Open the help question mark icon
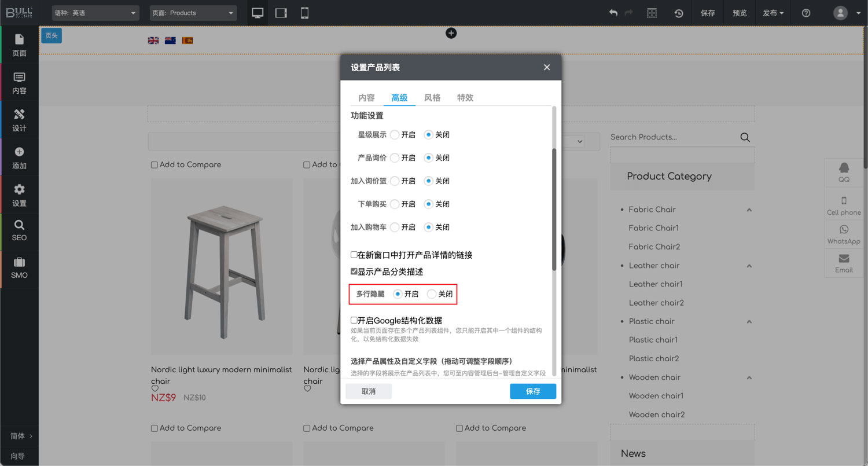The height and width of the screenshot is (466, 868). point(806,13)
